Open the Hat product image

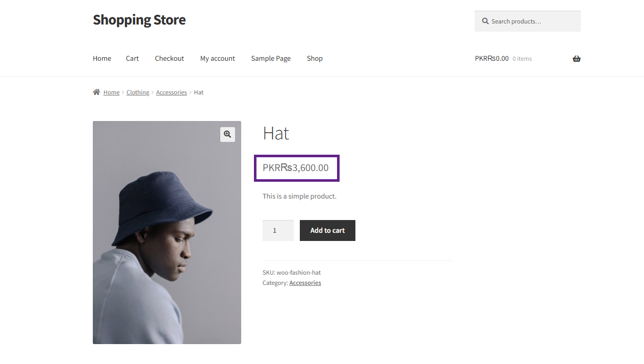pos(167,232)
